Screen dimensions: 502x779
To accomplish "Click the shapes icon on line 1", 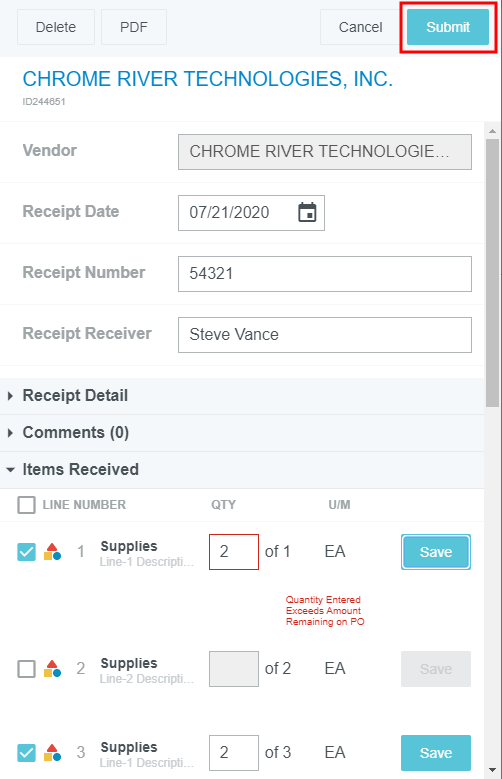I will [53, 552].
